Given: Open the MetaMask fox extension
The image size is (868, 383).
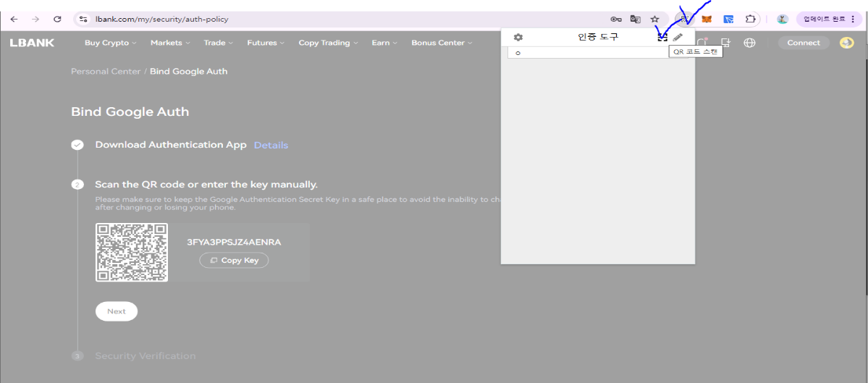Looking at the screenshot, I should tap(707, 19).
